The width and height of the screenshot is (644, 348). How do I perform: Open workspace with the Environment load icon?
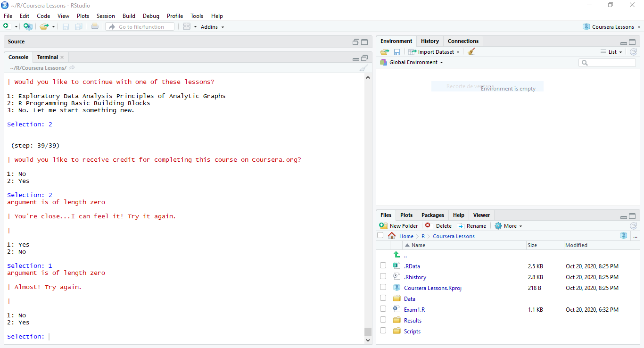(x=384, y=51)
